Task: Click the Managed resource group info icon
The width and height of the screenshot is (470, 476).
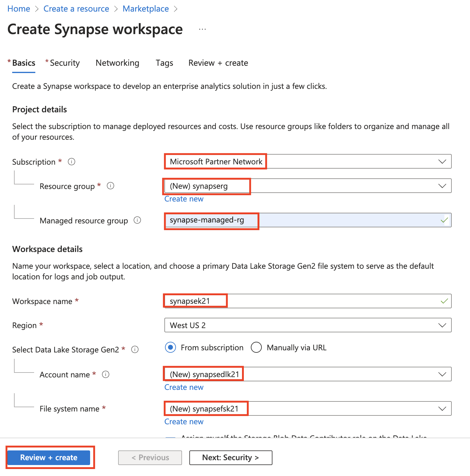Action: point(137,220)
